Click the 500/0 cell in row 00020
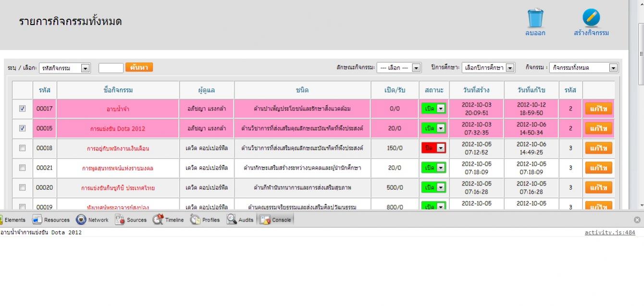This screenshot has height=306, width=644. click(395, 188)
